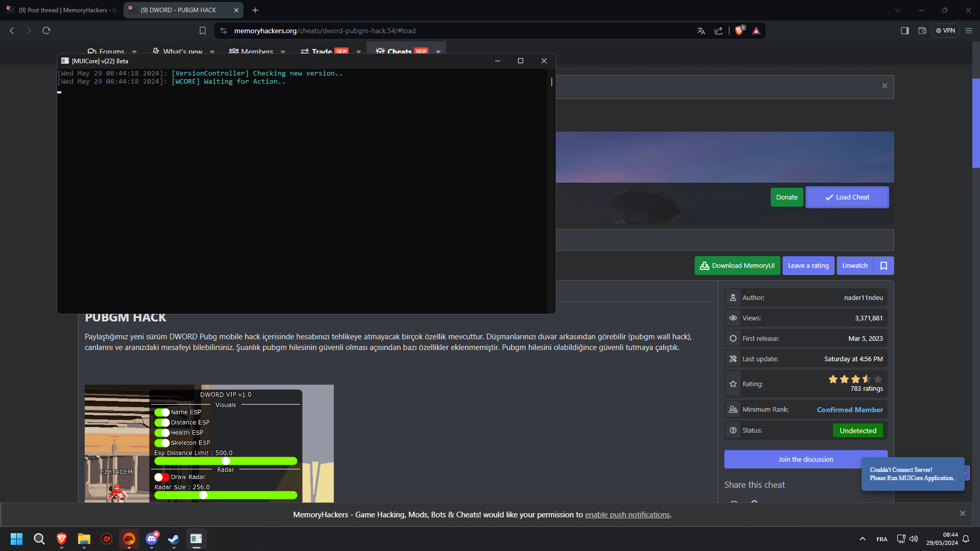Expand the What's new dropdown arrow
The width and height of the screenshot is (980, 551).
(212, 52)
